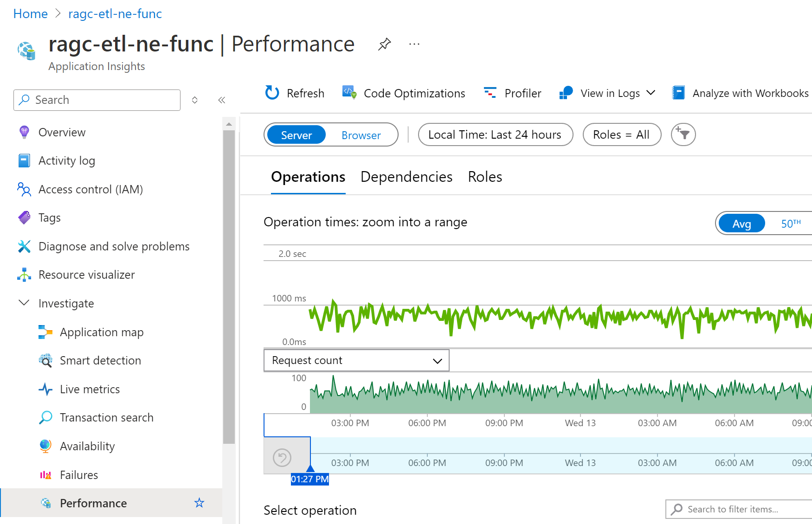Navigate to Home breadcrumb link
The image size is (812, 524).
pyautogui.click(x=30, y=13)
